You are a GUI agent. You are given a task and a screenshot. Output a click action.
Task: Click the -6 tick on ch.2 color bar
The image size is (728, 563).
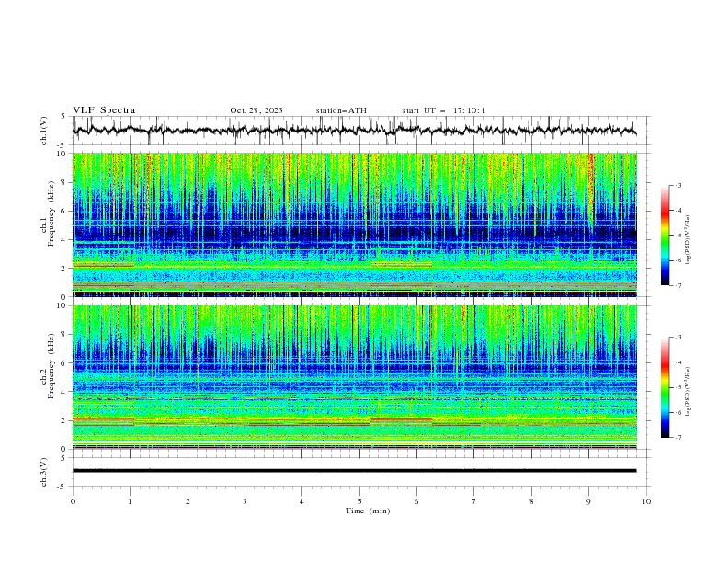click(677, 412)
